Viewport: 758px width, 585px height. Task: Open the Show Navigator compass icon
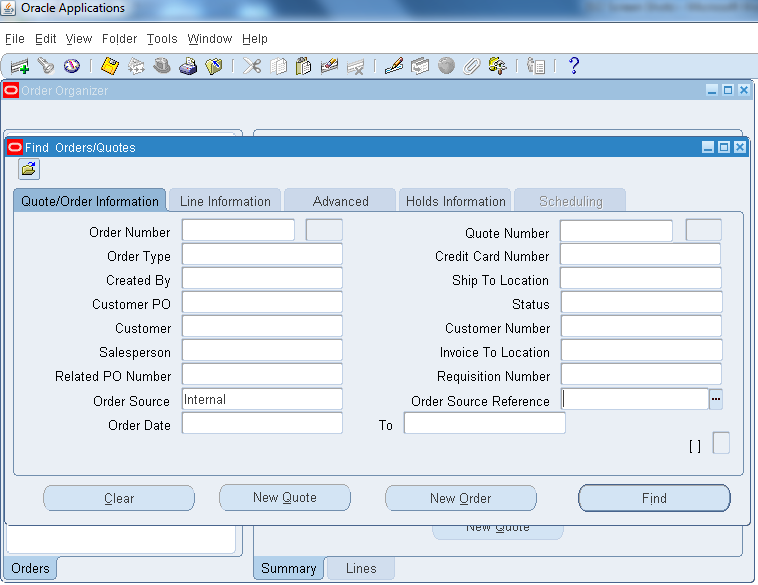click(72, 66)
